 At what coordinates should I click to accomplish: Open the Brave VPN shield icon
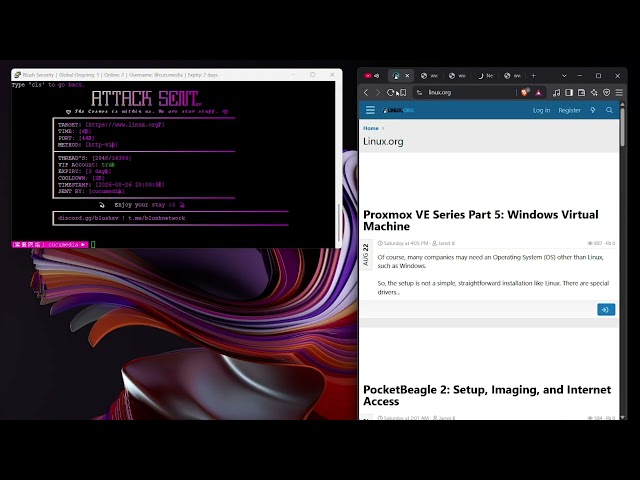607,93
